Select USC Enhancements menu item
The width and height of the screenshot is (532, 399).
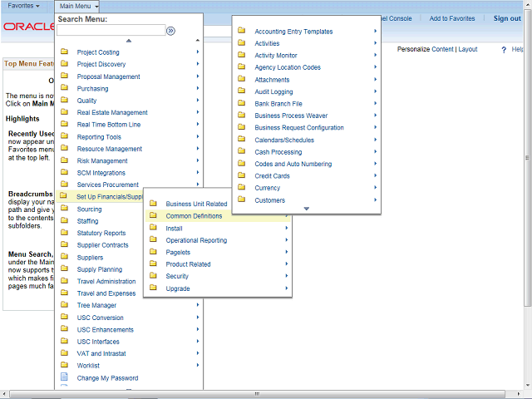[106, 330]
